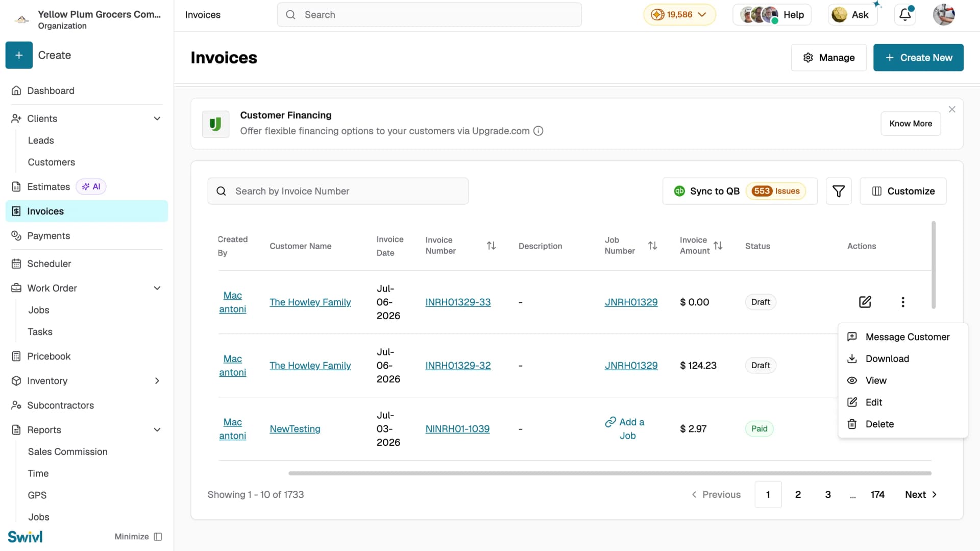Open Estimates in sidebar
This screenshot has width=980, height=551.
[x=48, y=187]
